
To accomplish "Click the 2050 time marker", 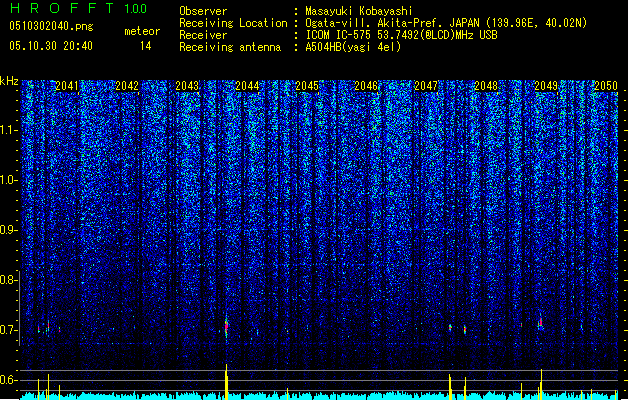I will pyautogui.click(x=606, y=86).
